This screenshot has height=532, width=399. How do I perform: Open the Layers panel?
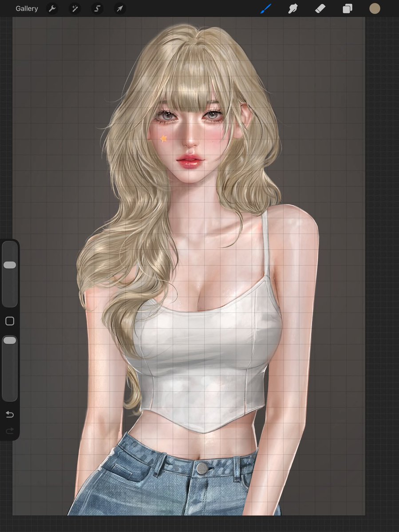(348, 8)
